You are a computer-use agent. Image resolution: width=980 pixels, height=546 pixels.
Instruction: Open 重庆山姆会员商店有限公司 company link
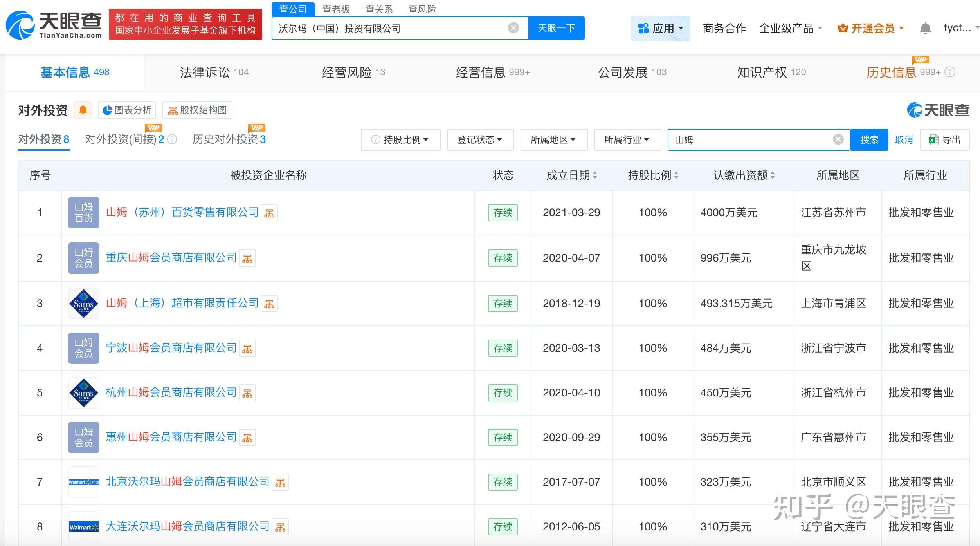point(171,258)
